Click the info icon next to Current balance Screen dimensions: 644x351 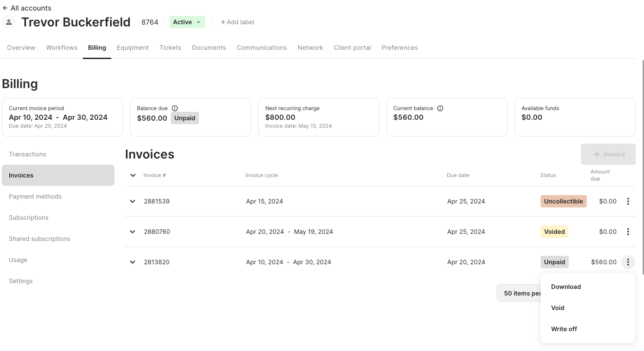point(440,108)
